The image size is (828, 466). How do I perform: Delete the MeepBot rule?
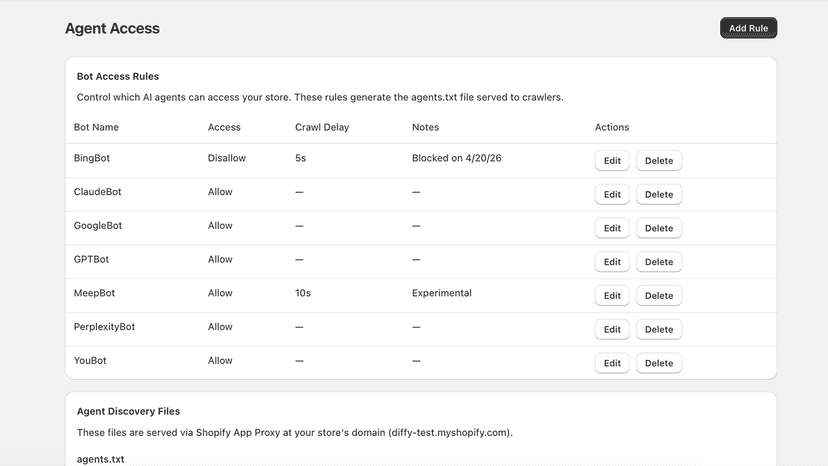click(658, 296)
